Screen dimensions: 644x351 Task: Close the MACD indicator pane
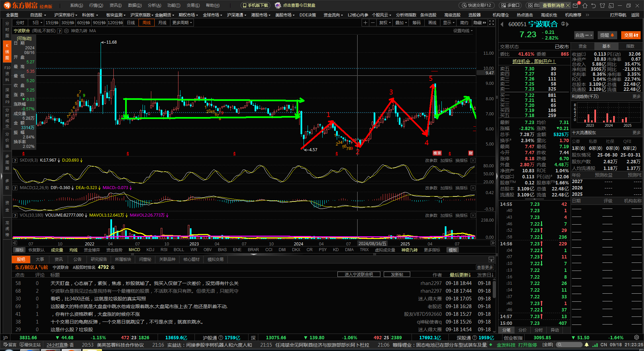473,188
